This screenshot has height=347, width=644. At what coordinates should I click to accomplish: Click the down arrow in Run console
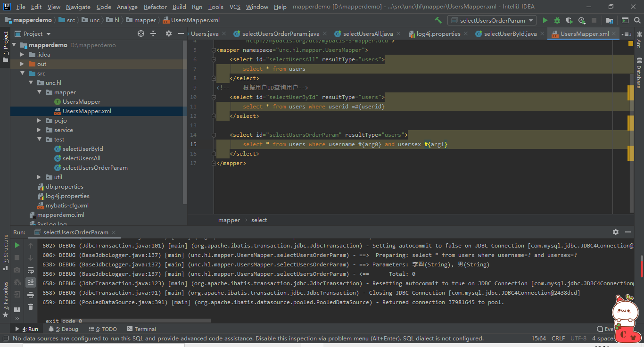[31, 257]
